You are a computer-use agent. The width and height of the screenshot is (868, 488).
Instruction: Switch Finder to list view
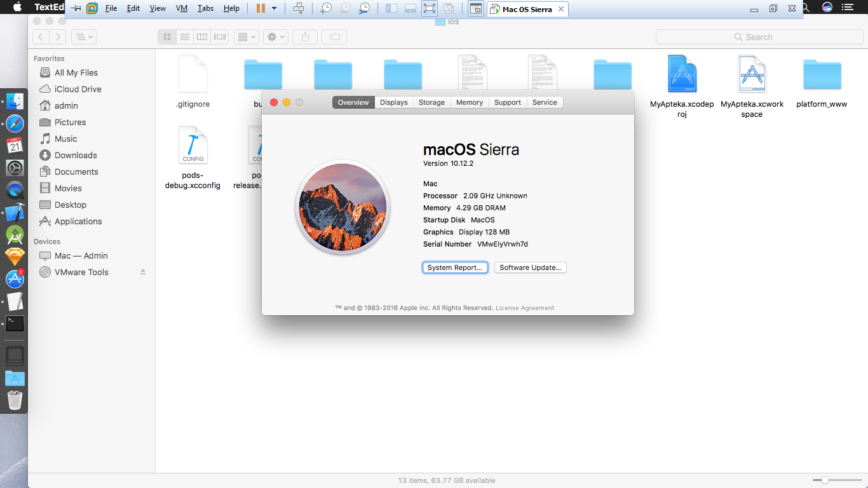pyautogui.click(x=185, y=37)
